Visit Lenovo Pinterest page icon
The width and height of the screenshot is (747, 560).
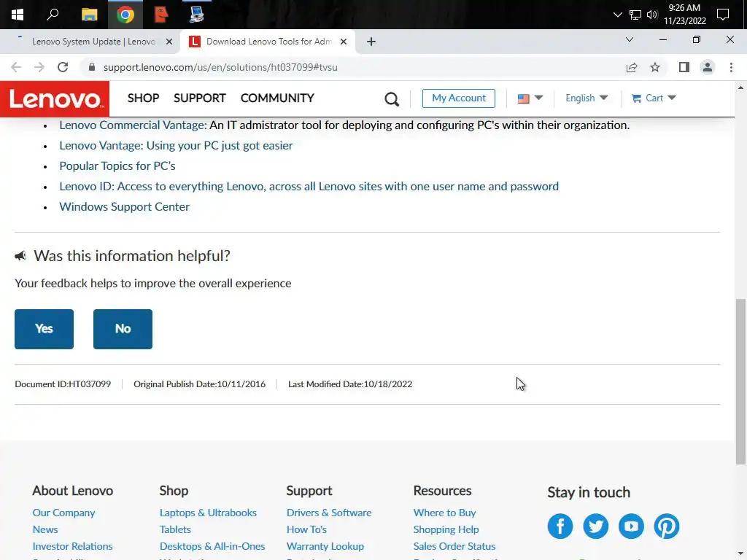click(x=667, y=526)
